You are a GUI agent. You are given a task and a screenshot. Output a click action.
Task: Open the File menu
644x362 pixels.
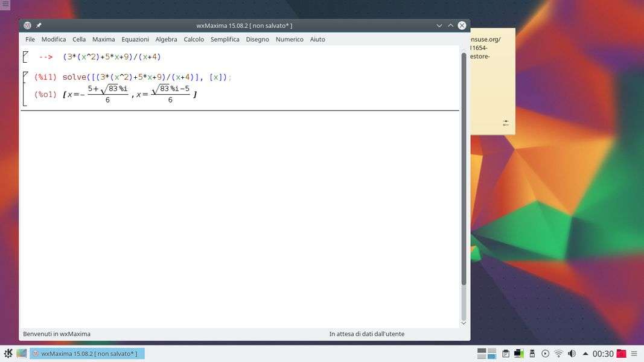tap(30, 39)
